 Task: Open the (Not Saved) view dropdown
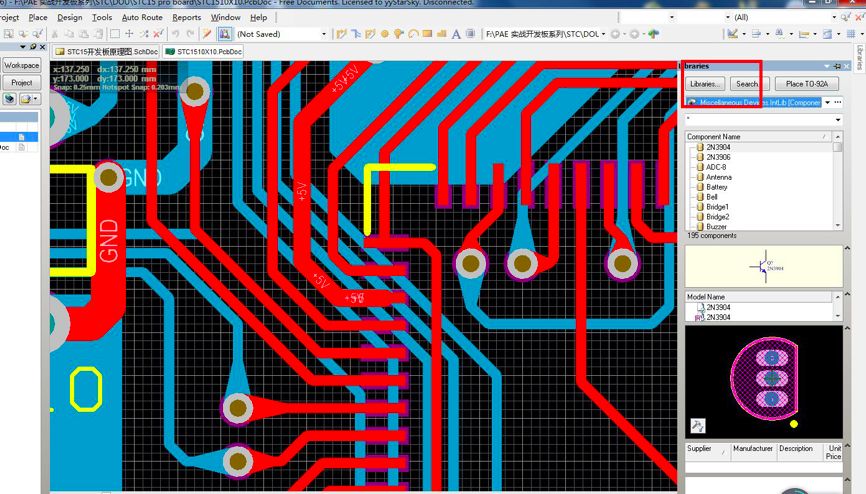(x=324, y=34)
